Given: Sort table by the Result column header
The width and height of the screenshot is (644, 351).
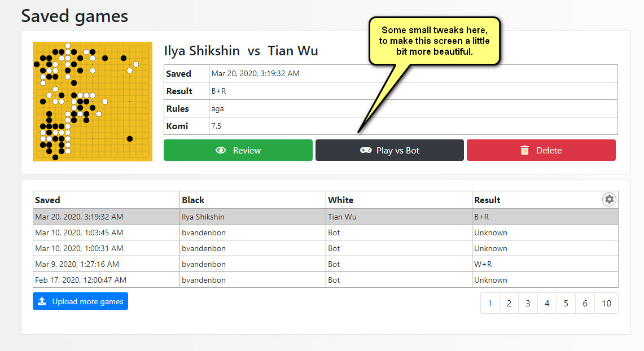Looking at the screenshot, I should pyautogui.click(x=487, y=200).
